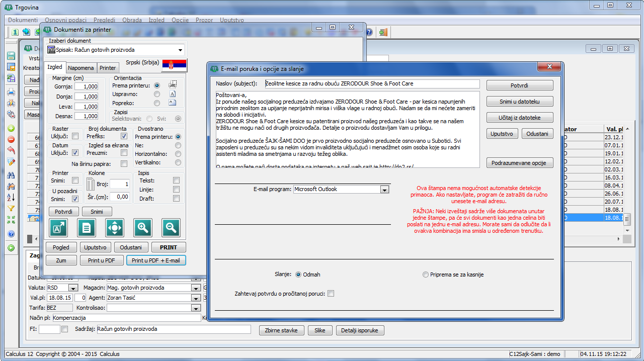Open the Kontrolisao dropdown
The image size is (644, 361).
(x=196, y=308)
